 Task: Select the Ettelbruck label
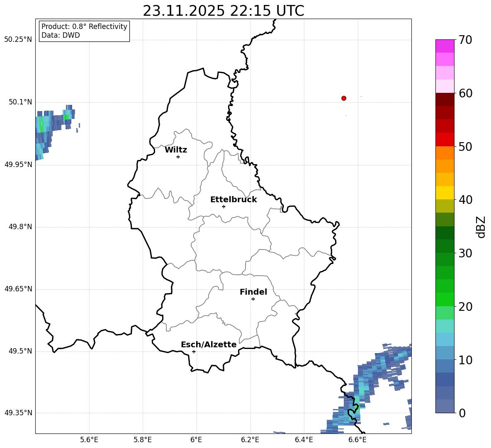coord(233,200)
